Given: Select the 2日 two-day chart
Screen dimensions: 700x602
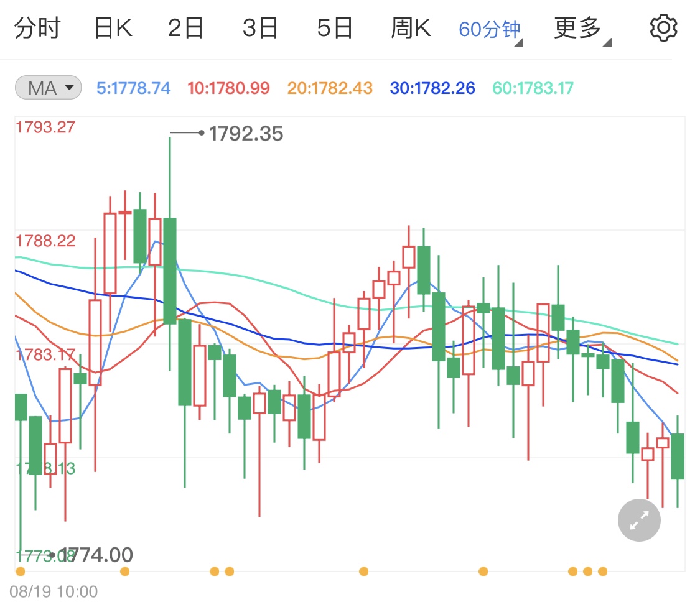Looking at the screenshot, I should pos(185,26).
